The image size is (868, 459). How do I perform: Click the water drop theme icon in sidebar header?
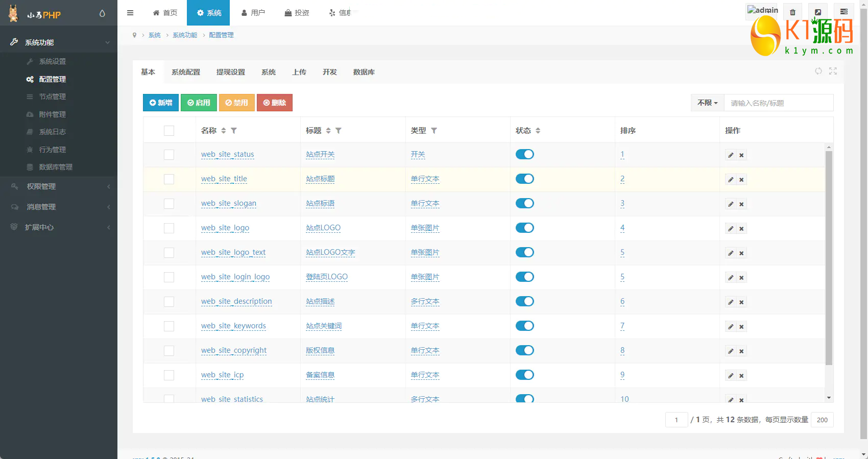coord(102,13)
